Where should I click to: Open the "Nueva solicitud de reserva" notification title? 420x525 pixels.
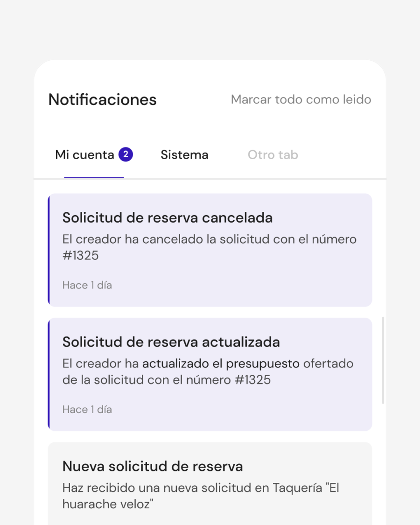153,466
